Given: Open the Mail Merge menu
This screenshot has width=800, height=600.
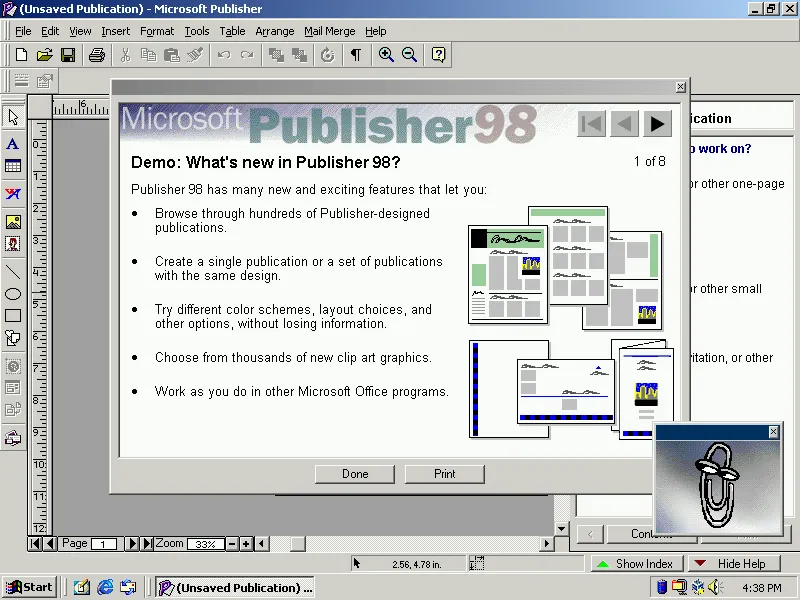Looking at the screenshot, I should pos(329,31).
